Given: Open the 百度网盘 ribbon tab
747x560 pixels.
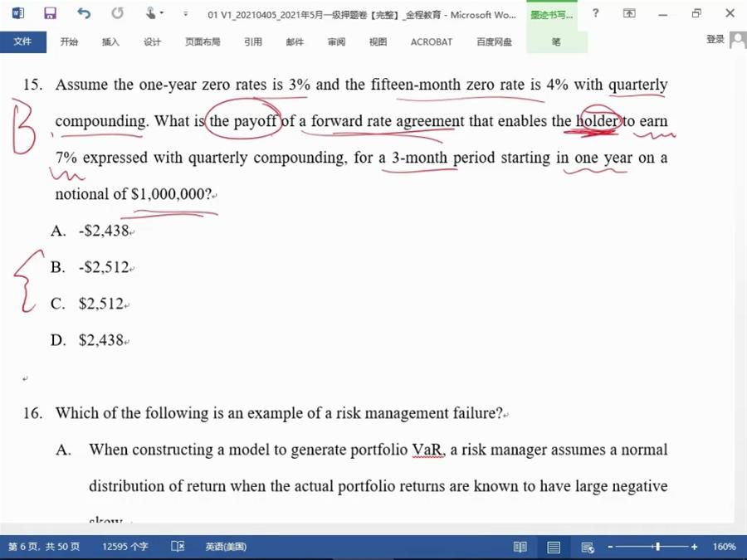Looking at the screenshot, I should 494,42.
